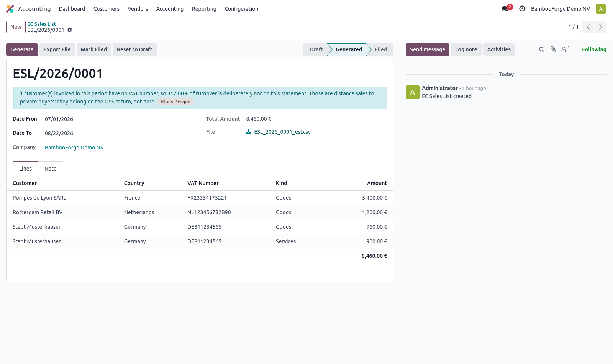Open the Vendors menu

pyautogui.click(x=138, y=9)
